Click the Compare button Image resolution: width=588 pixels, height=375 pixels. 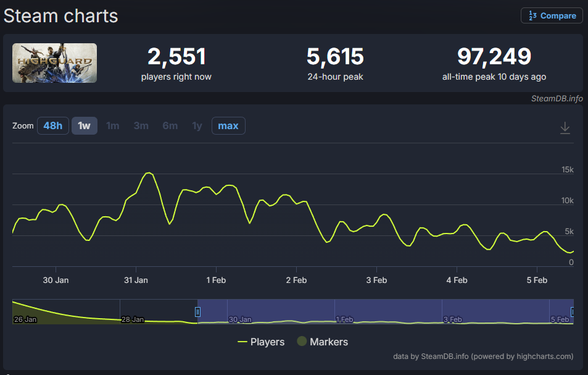(x=552, y=16)
